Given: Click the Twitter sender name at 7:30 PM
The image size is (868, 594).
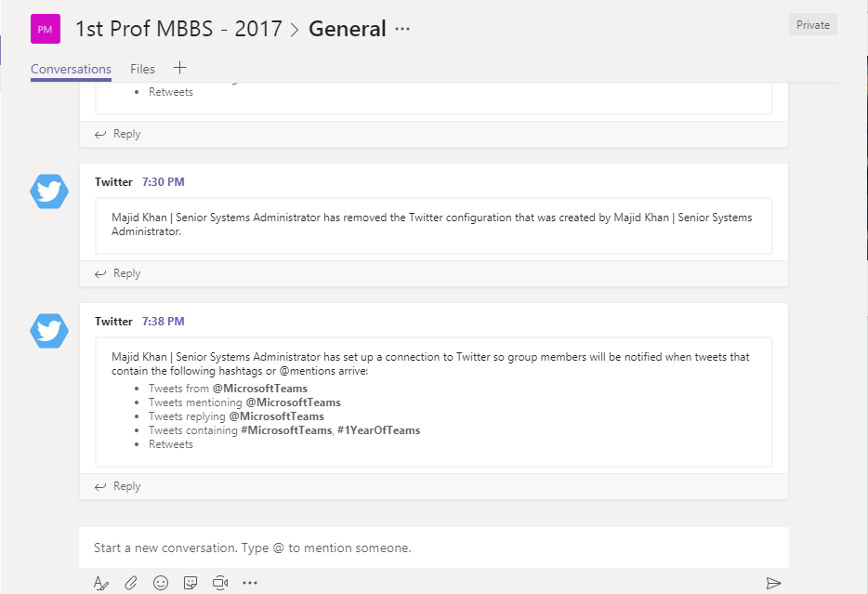Looking at the screenshot, I should click(x=113, y=181).
